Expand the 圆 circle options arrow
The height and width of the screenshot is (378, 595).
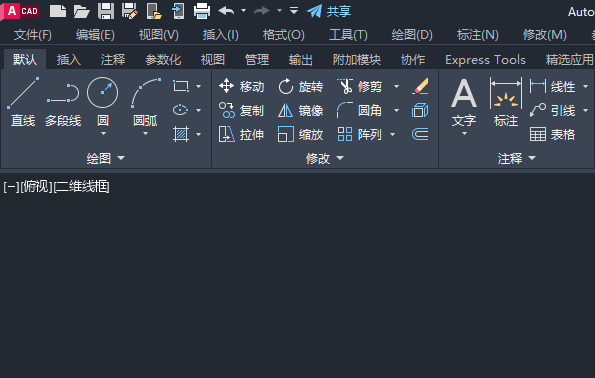(x=103, y=134)
